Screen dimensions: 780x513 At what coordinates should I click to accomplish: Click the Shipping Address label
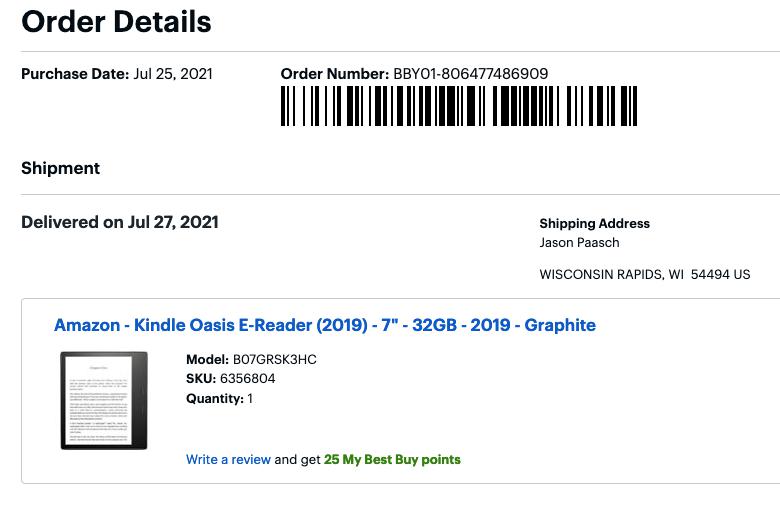tap(594, 224)
